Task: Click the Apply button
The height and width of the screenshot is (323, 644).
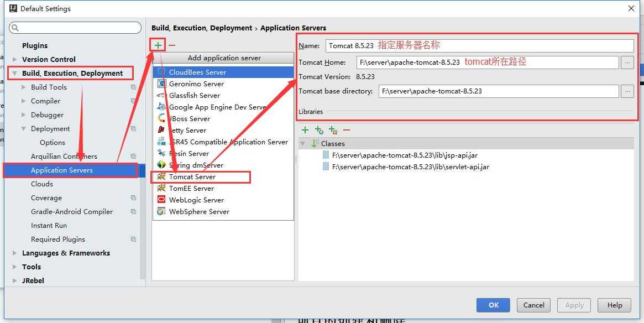Action: (x=574, y=305)
